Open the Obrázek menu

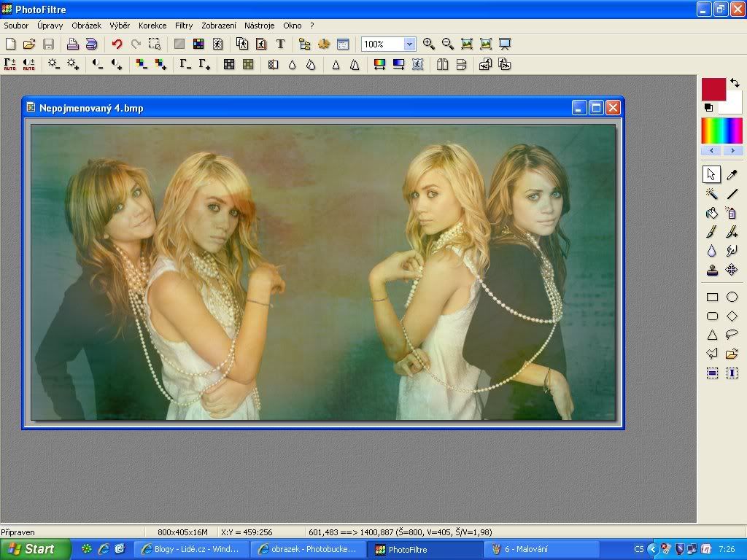coord(86,26)
